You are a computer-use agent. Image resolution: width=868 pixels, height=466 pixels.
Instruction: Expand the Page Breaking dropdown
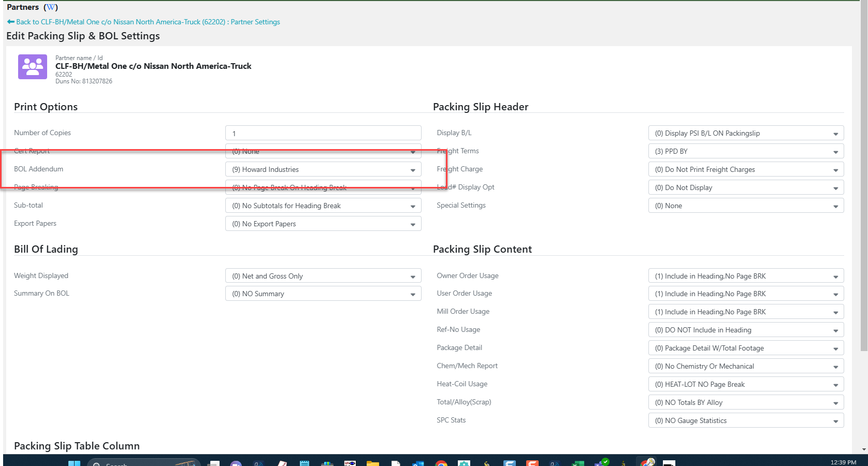point(323,187)
